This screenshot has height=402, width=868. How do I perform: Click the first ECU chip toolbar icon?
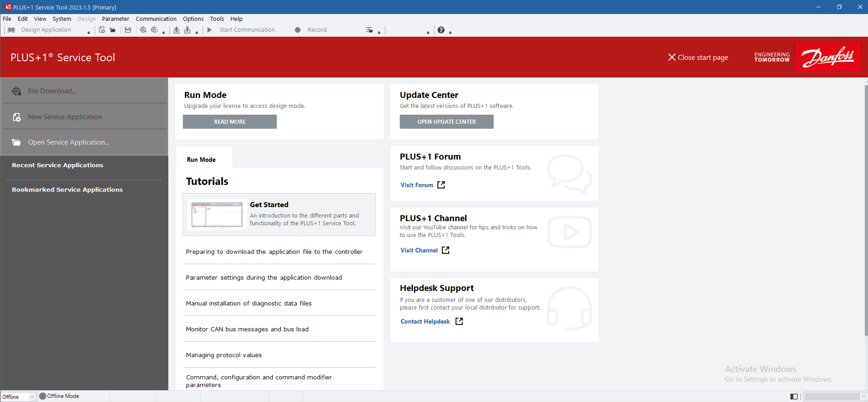pos(143,30)
